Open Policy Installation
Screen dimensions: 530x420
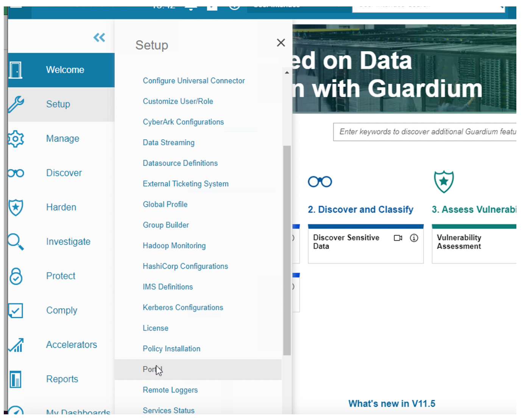coord(171,349)
